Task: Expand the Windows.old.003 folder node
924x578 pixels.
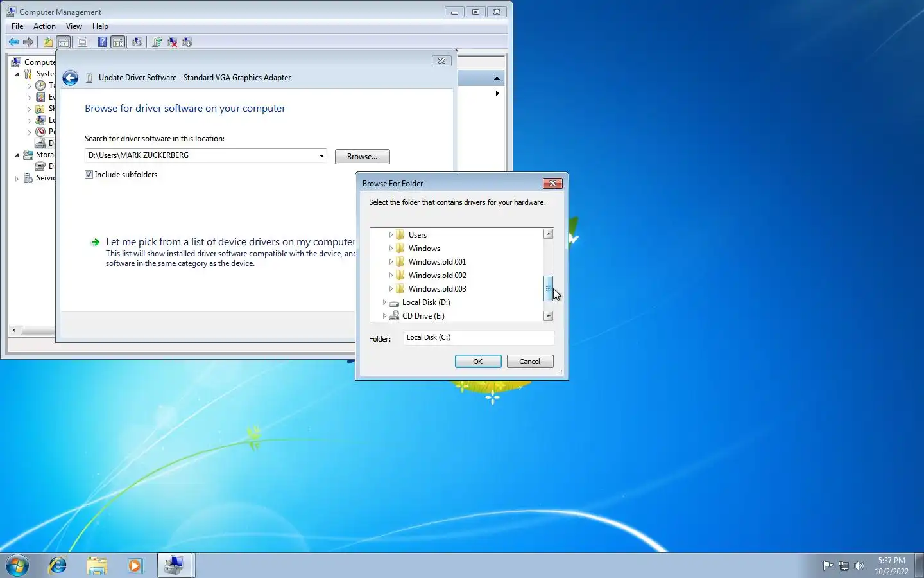Action: pos(391,289)
